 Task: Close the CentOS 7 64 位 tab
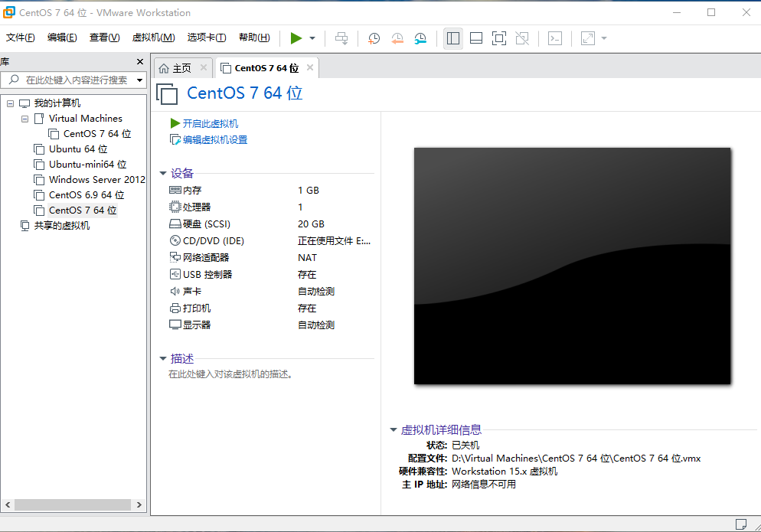pyautogui.click(x=310, y=67)
